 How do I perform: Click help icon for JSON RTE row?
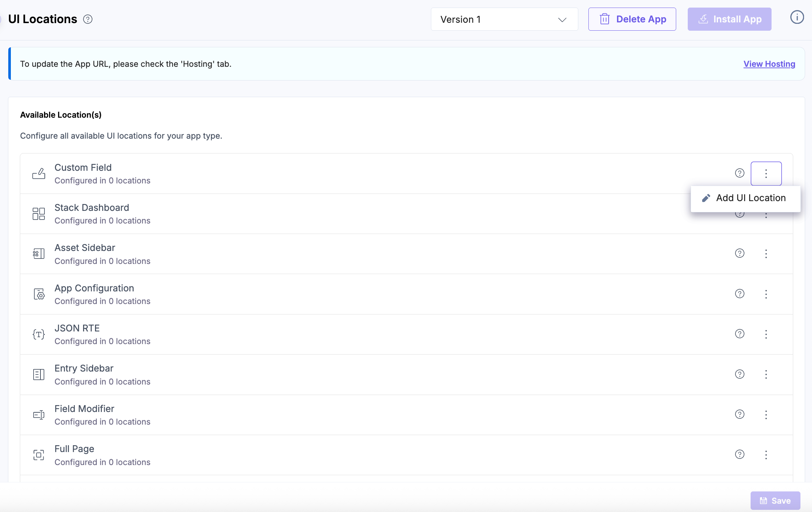point(739,334)
